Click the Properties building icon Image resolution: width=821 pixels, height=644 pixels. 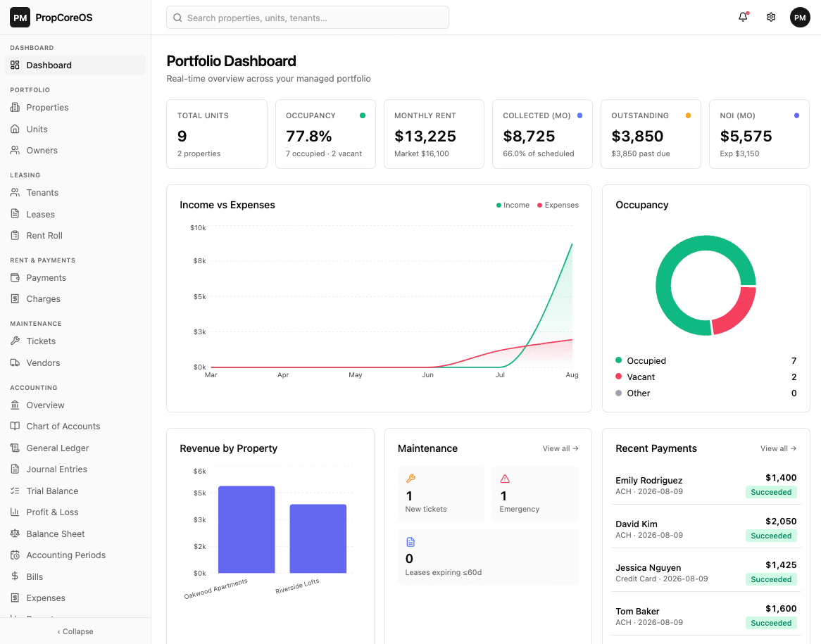click(15, 107)
